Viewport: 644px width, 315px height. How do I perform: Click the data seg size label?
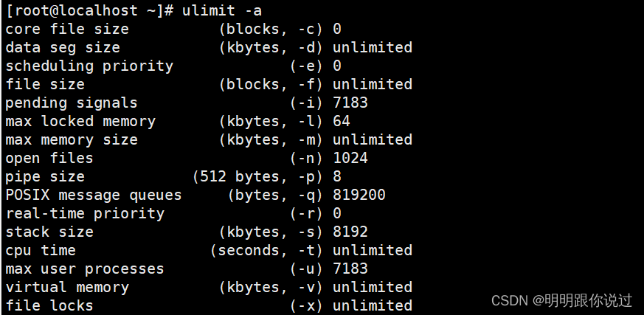pos(63,48)
